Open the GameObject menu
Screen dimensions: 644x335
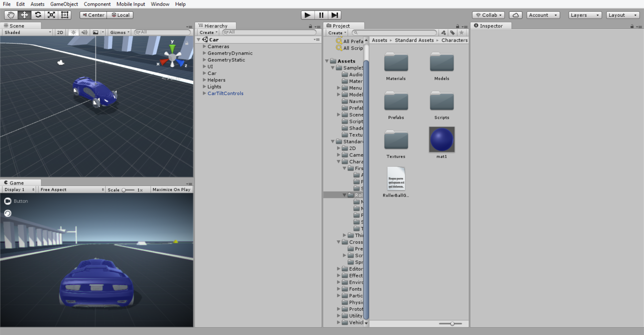click(x=64, y=4)
